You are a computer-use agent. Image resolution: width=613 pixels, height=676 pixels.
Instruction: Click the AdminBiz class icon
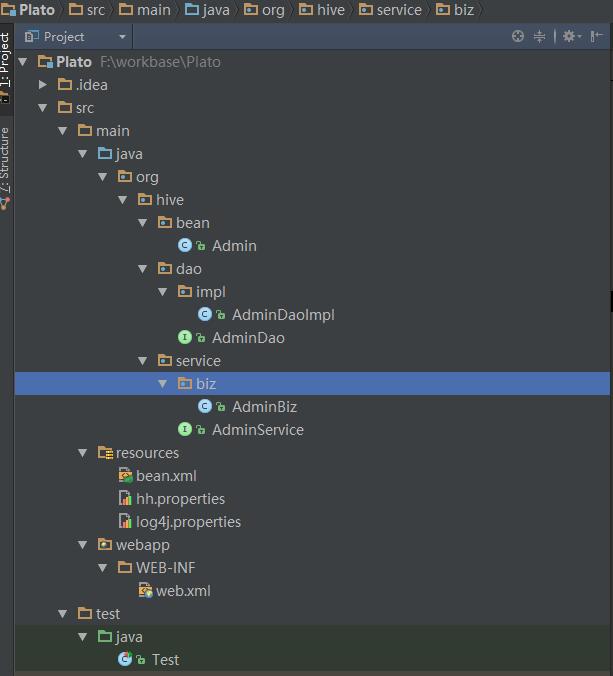205,406
